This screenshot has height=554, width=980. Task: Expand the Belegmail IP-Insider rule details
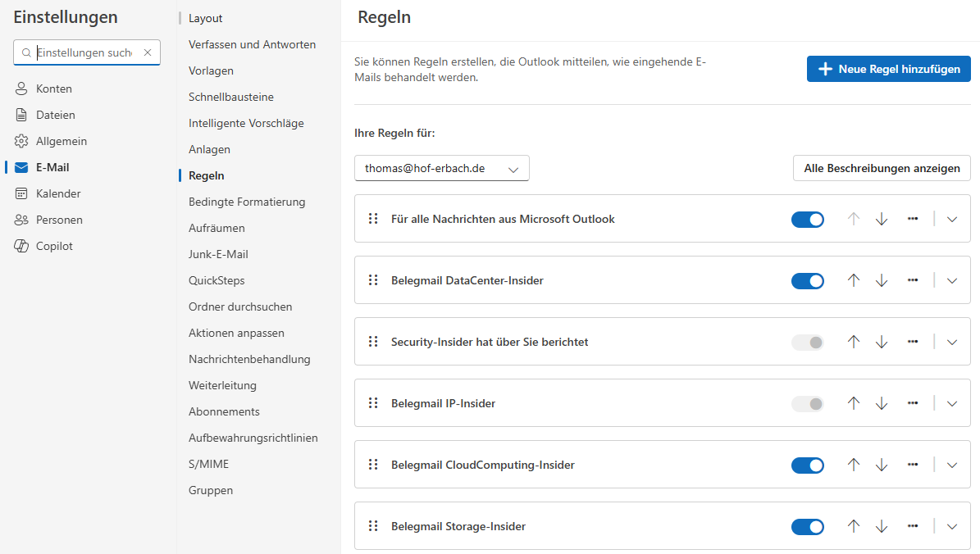(952, 403)
